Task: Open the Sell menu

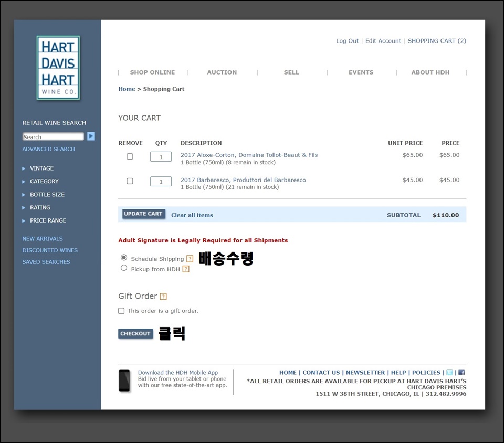Action: (291, 72)
